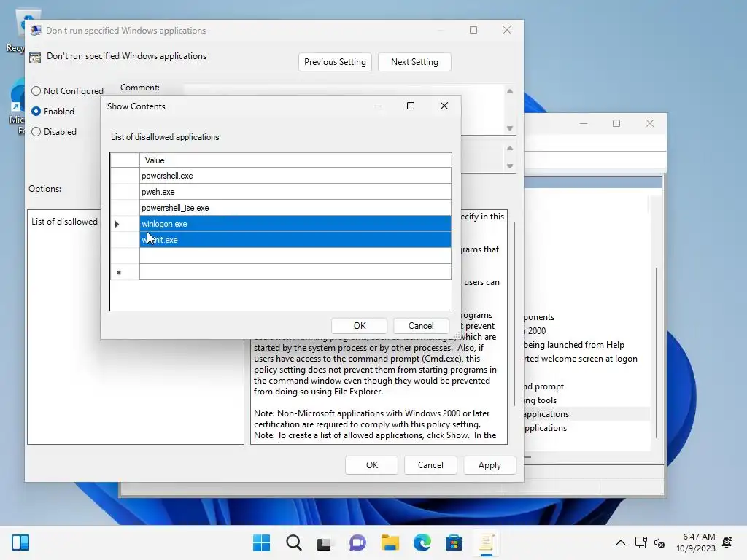Select the powershell_ise.exe entry
This screenshot has width=747, height=560.
[295, 208]
